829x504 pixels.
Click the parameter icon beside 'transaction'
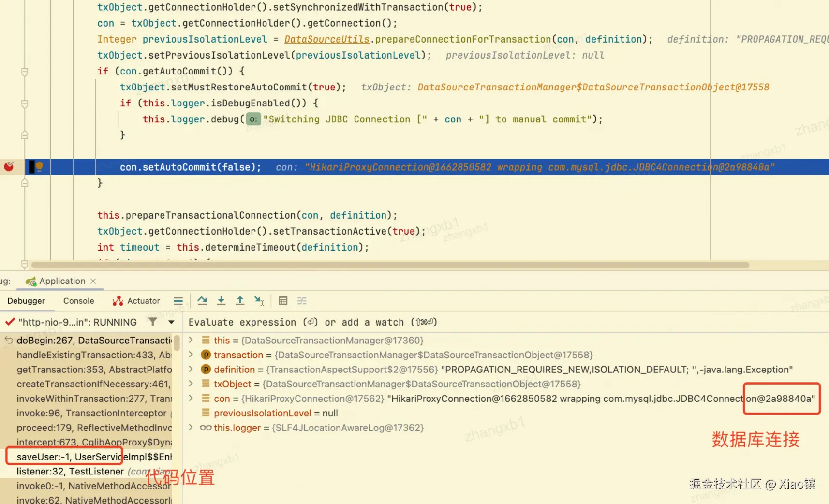[206, 355]
